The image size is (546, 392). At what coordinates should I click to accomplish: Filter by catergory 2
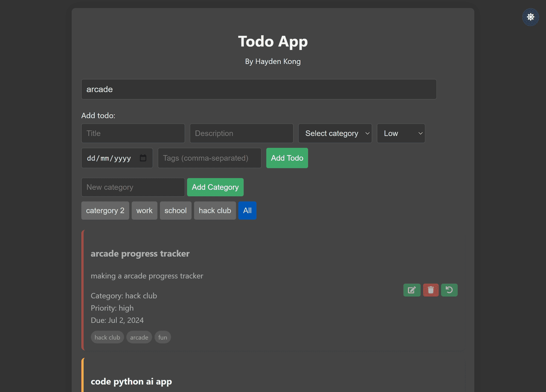(x=105, y=210)
